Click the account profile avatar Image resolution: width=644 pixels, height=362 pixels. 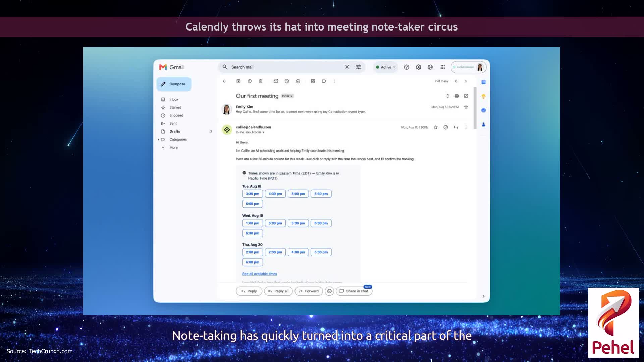480,67
